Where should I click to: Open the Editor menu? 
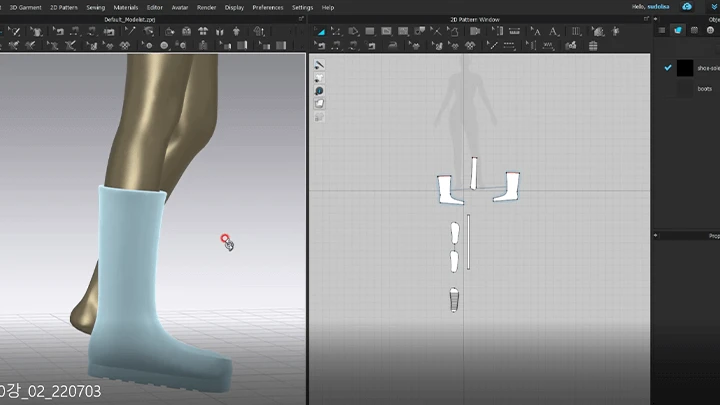(155, 7)
